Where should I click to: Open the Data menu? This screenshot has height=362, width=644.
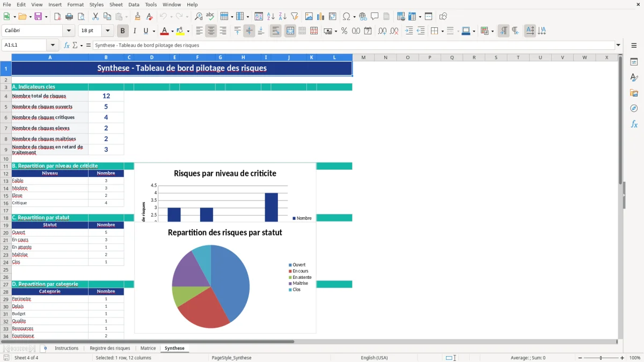pyautogui.click(x=134, y=4)
